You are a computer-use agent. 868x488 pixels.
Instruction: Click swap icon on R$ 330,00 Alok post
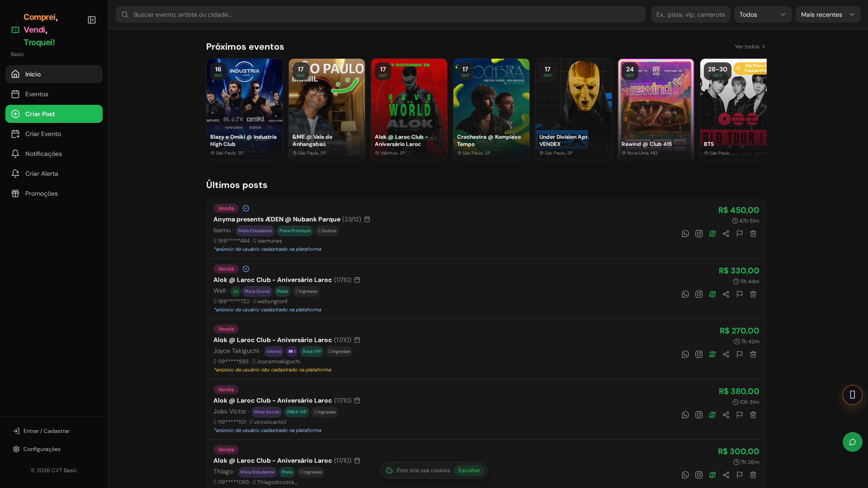coord(712,294)
